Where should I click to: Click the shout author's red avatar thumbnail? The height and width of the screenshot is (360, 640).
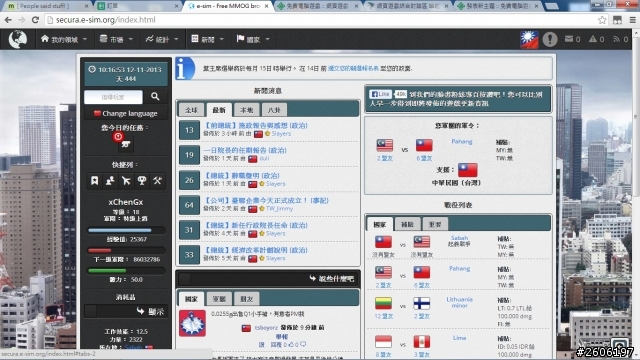click(192, 323)
